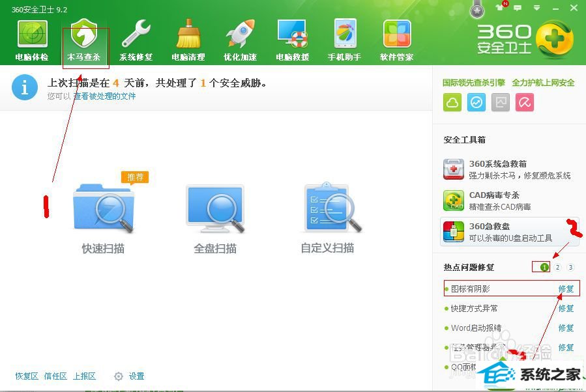Open settings gear next to 设置
The image size is (586, 392).
click(x=119, y=376)
